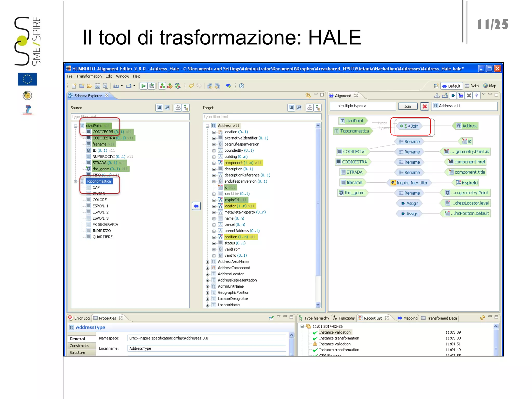532x399 pixels.
Task: Expand the locator (1..n) property
Action: tap(214, 207)
